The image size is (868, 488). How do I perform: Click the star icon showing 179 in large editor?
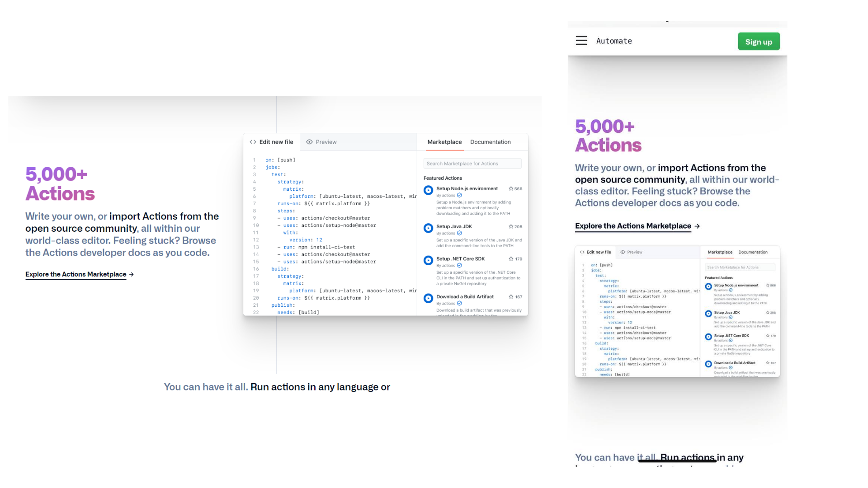(x=511, y=259)
